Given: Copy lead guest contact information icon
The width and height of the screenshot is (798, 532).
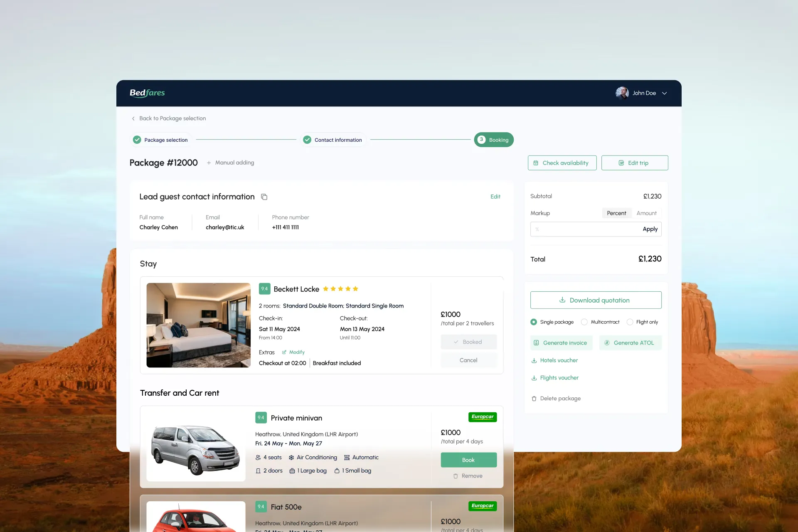Looking at the screenshot, I should pyautogui.click(x=264, y=197).
